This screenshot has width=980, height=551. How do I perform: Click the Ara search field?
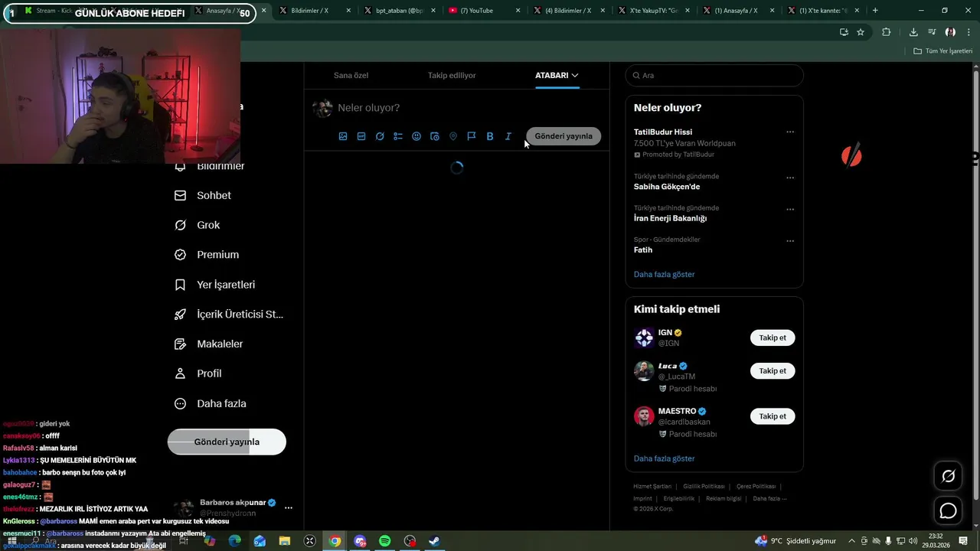point(714,75)
